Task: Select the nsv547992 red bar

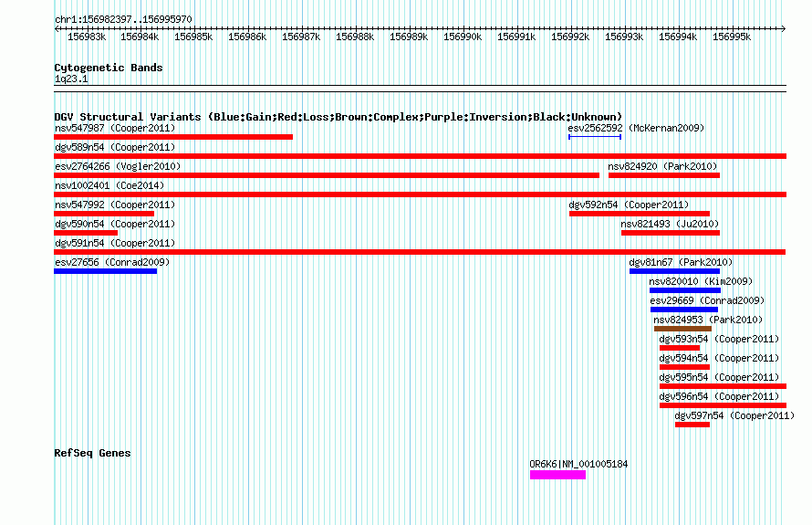Action: (104, 214)
